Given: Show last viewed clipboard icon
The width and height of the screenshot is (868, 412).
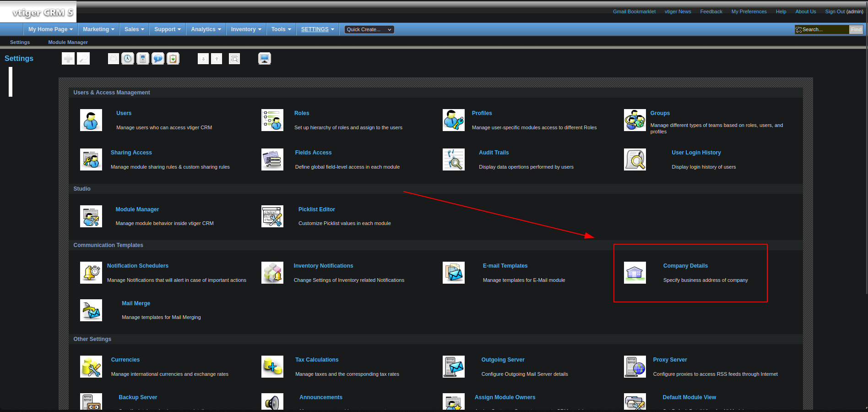Looking at the screenshot, I should [173, 59].
